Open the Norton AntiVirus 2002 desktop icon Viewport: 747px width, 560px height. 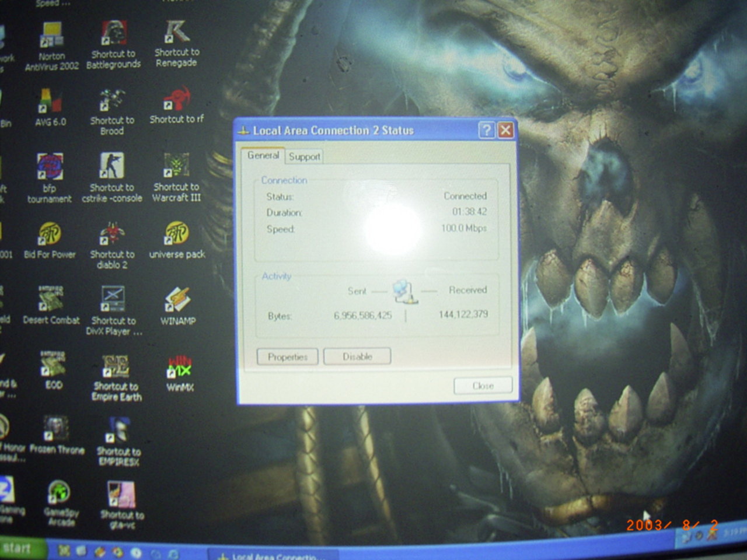[51, 47]
